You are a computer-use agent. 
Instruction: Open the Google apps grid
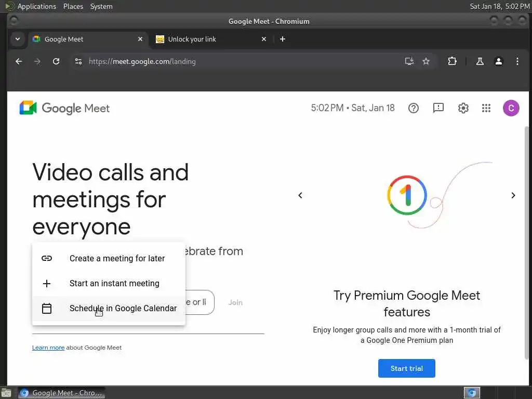click(486, 108)
